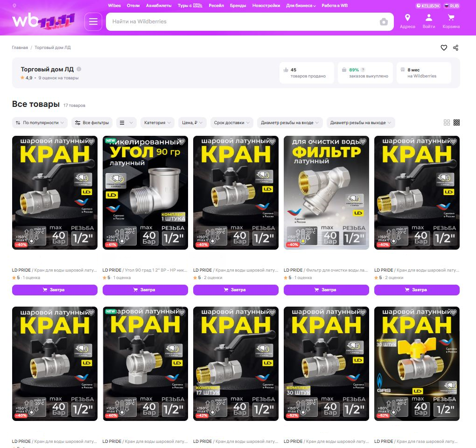Open the Категория filter dropdown
This screenshot has width=476, height=448.
tap(157, 123)
